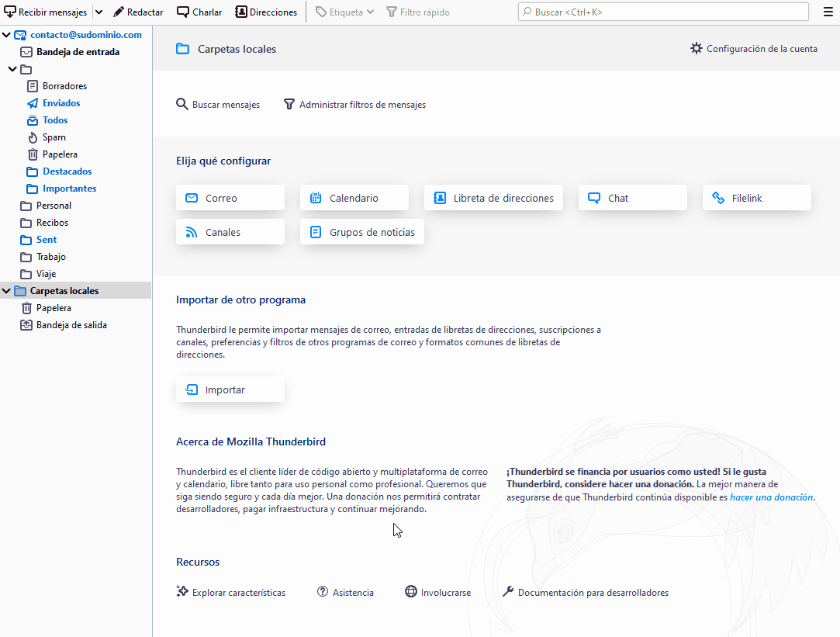Open the Involucrarse link
Image resolution: width=840 pixels, height=637 pixels.
[x=437, y=592]
